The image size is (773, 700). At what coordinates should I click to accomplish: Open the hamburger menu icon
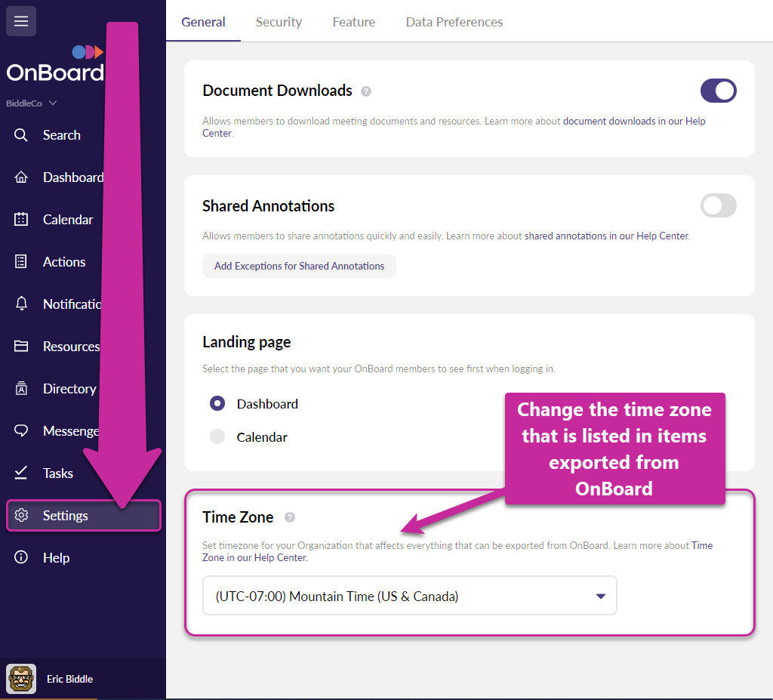[x=20, y=21]
